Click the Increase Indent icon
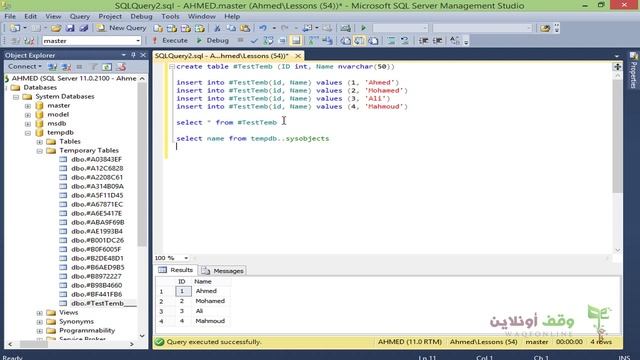 click(438, 41)
